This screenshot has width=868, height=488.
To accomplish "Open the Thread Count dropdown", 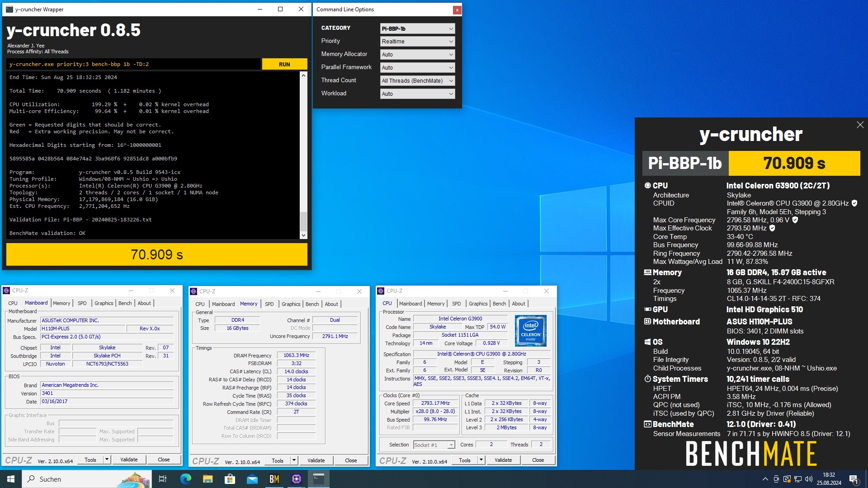I will [x=417, y=80].
